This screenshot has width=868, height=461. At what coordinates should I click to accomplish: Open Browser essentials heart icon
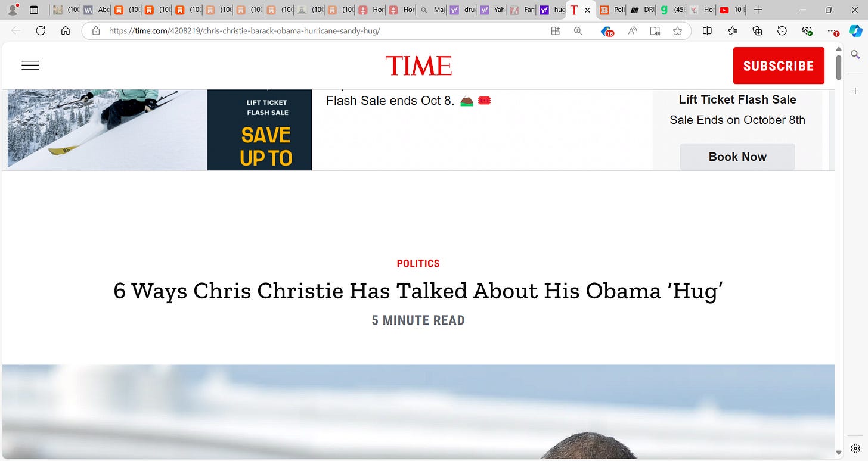pyautogui.click(x=807, y=31)
